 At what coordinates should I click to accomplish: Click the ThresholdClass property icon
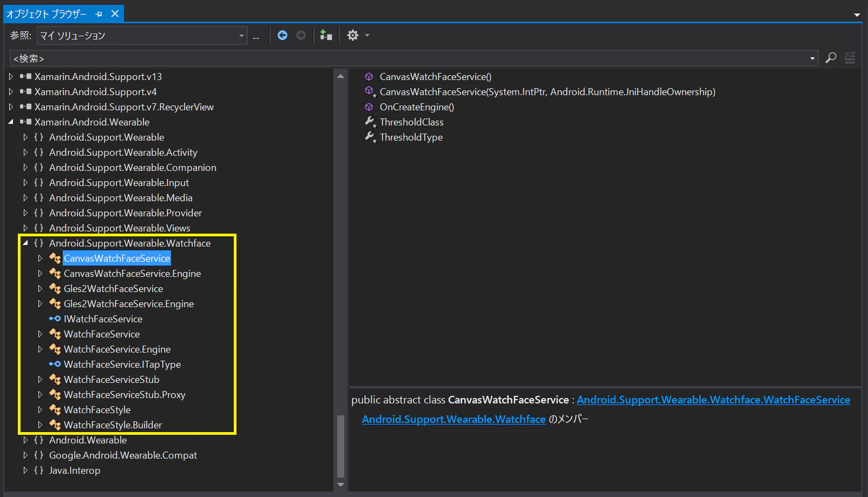click(370, 122)
